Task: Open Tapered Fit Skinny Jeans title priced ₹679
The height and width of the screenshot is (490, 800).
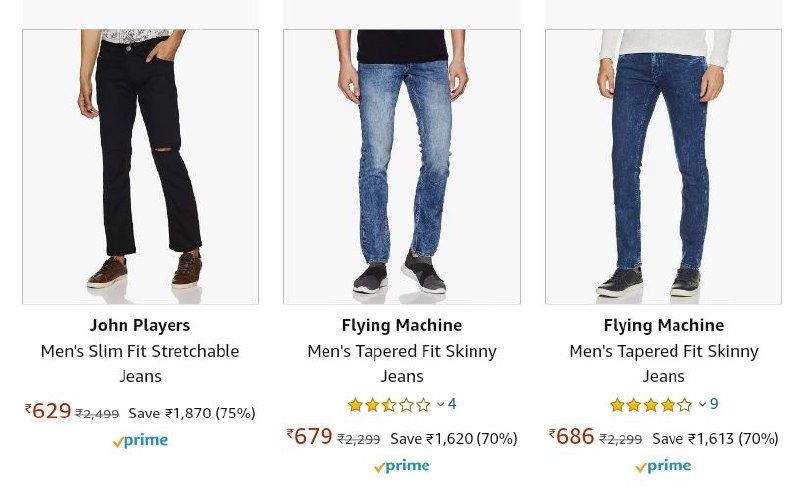Action: pos(402,363)
